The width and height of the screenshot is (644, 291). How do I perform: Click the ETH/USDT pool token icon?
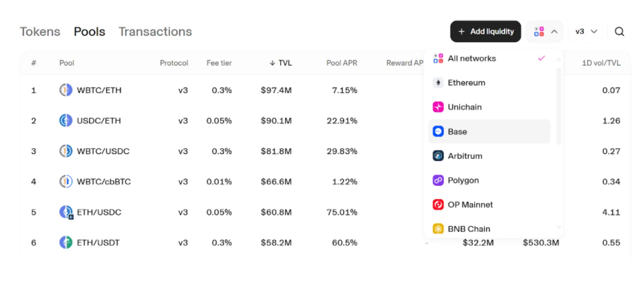[x=66, y=242]
